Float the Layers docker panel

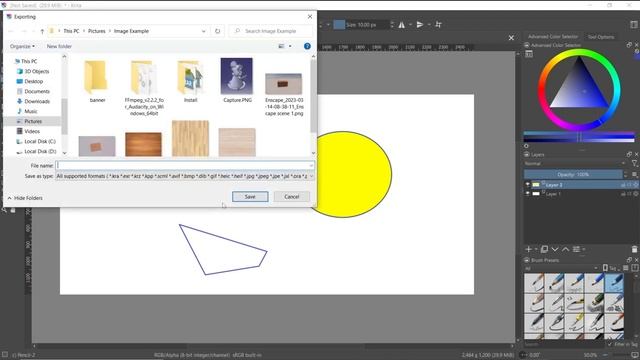[x=629, y=154]
